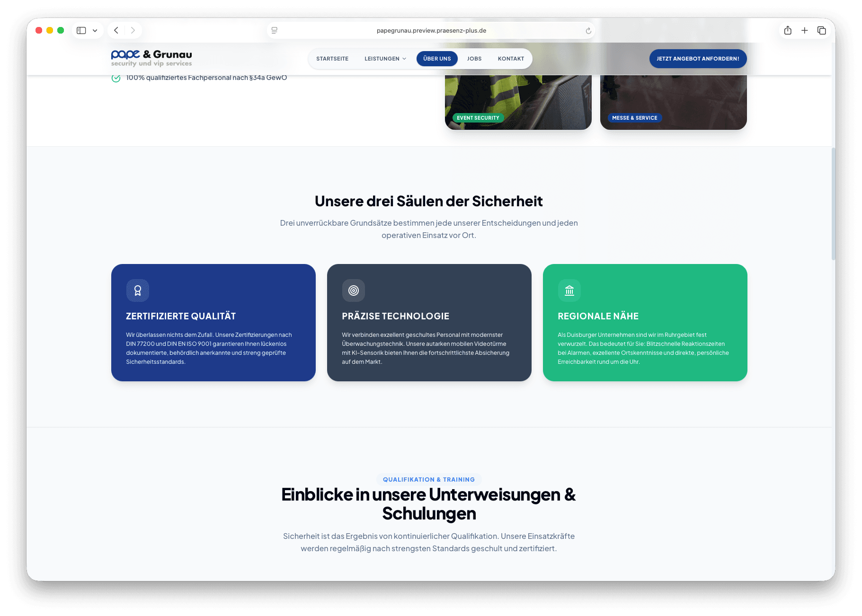Click the award ribbon icon in Zertifizierte Qualität
Screen dimensions: 862x616
pyautogui.click(x=138, y=290)
